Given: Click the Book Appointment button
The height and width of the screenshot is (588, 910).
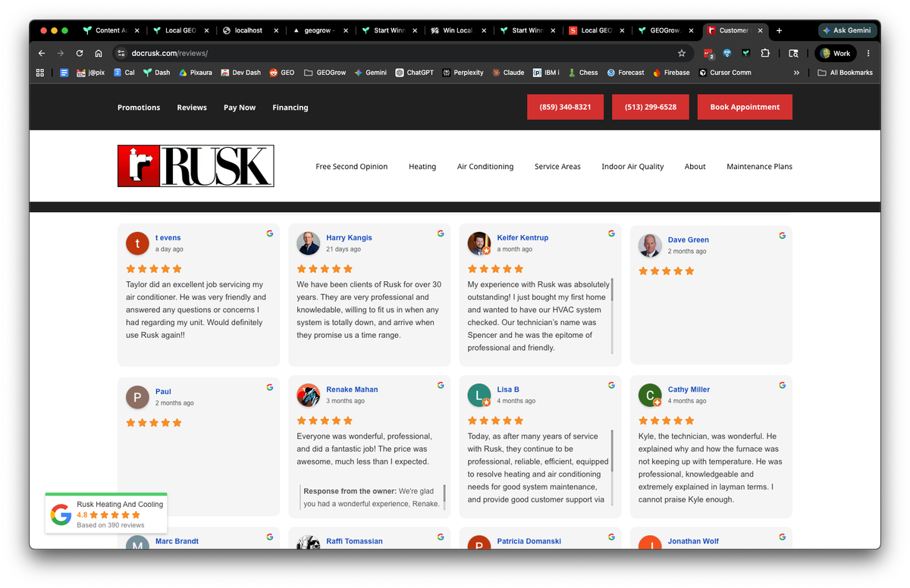Looking at the screenshot, I should point(745,107).
